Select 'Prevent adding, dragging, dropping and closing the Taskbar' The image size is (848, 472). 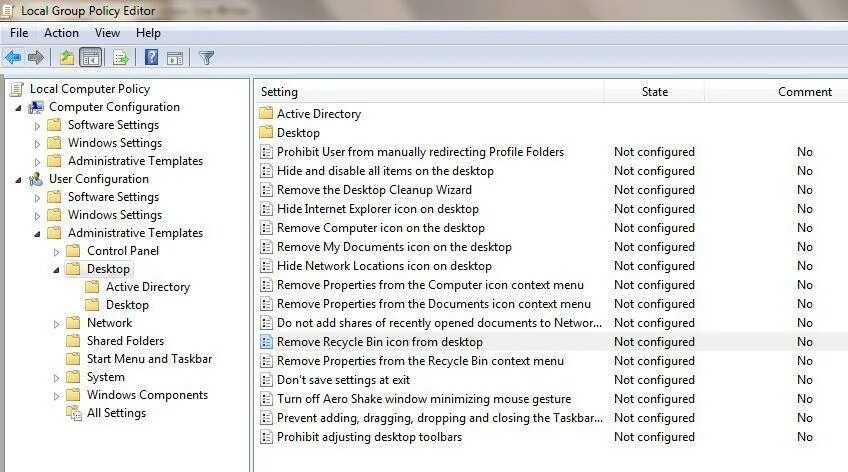(x=440, y=418)
